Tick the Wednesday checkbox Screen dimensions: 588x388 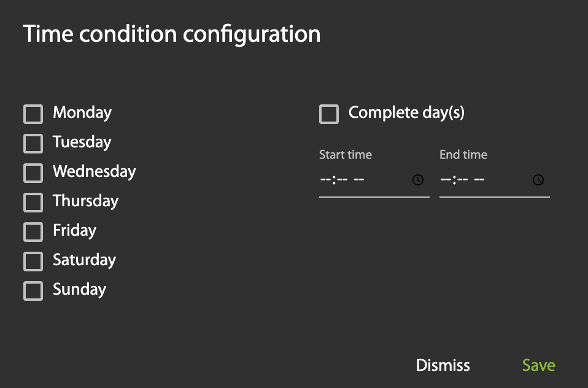(x=33, y=173)
